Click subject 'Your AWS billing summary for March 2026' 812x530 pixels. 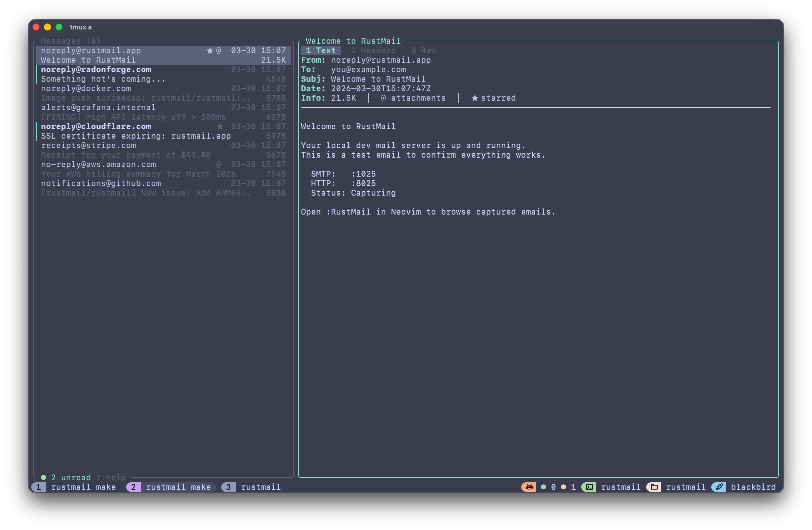pyautogui.click(x=138, y=174)
